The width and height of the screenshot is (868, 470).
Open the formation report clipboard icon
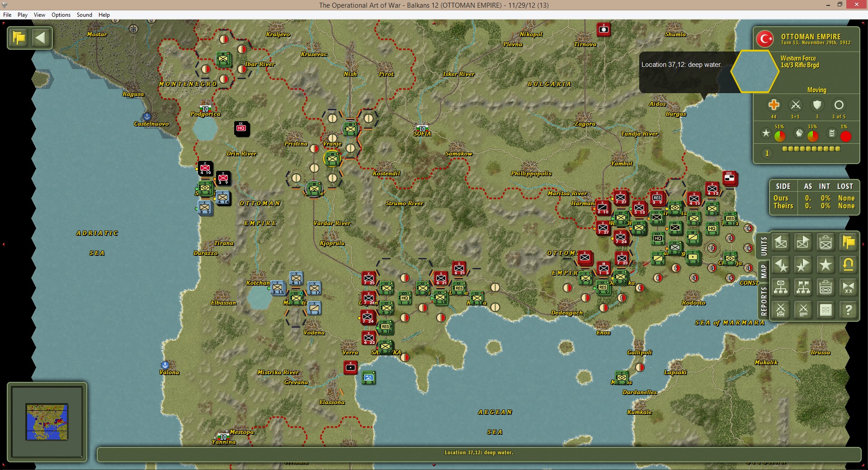coord(826,287)
